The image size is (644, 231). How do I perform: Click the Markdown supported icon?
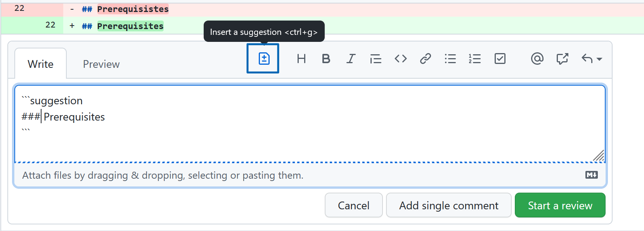(x=591, y=175)
